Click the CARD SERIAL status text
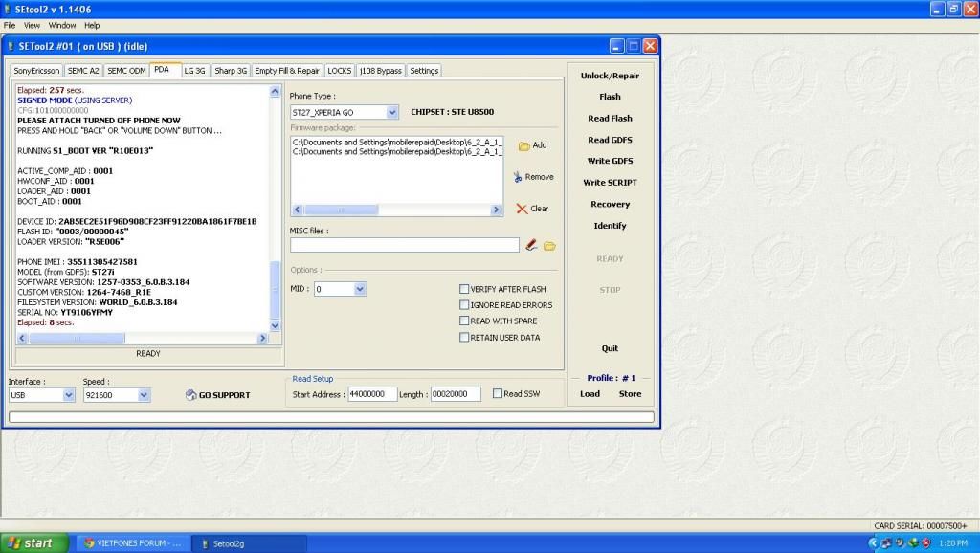The image size is (980, 553). pos(921,526)
